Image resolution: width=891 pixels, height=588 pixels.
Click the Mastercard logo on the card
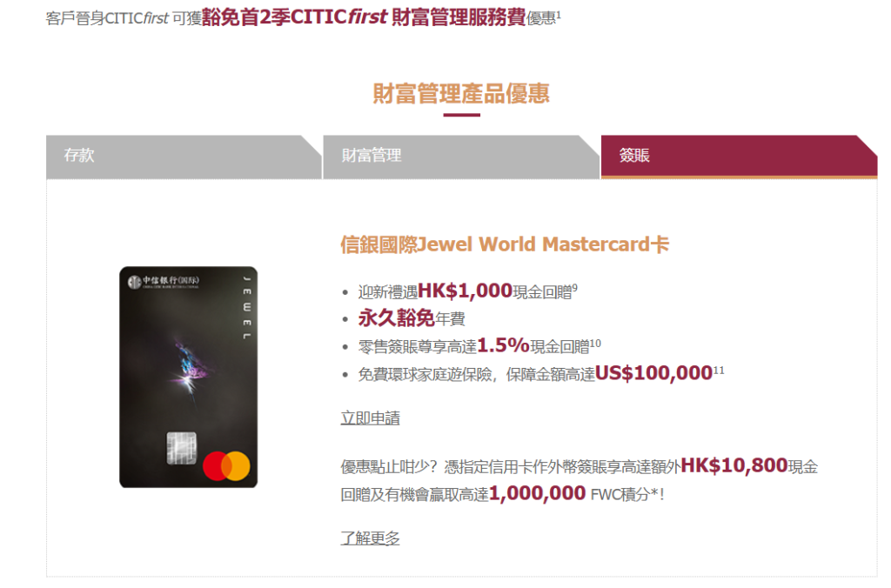[x=227, y=466]
